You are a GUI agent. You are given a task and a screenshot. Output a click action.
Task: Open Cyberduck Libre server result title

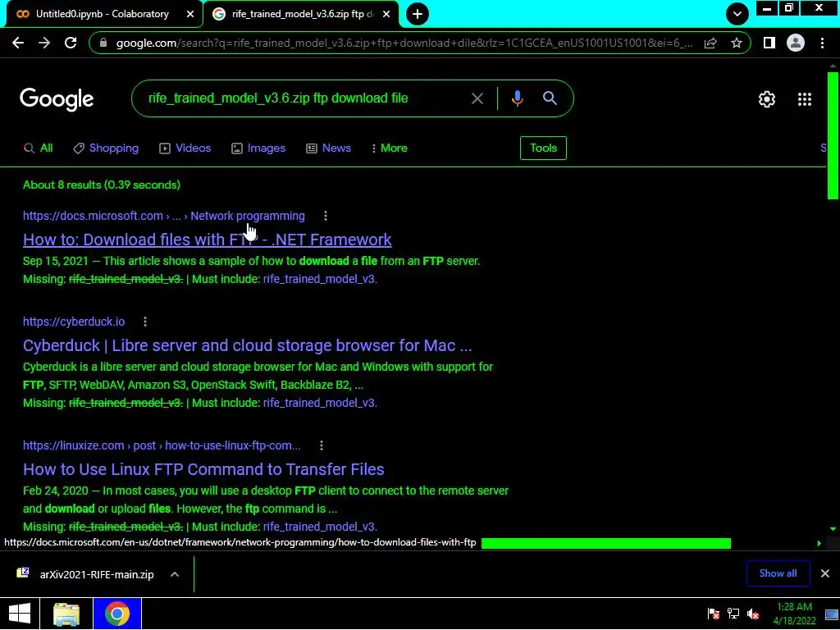(x=248, y=345)
